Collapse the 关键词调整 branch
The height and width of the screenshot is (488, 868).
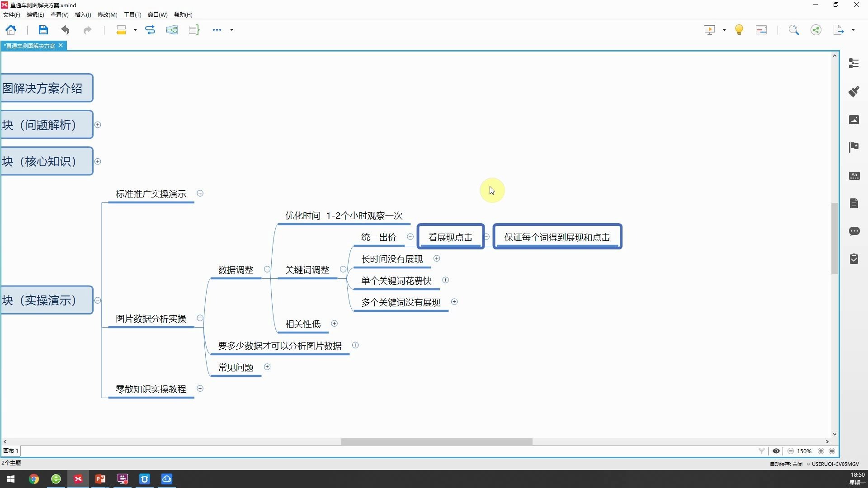[x=344, y=269]
